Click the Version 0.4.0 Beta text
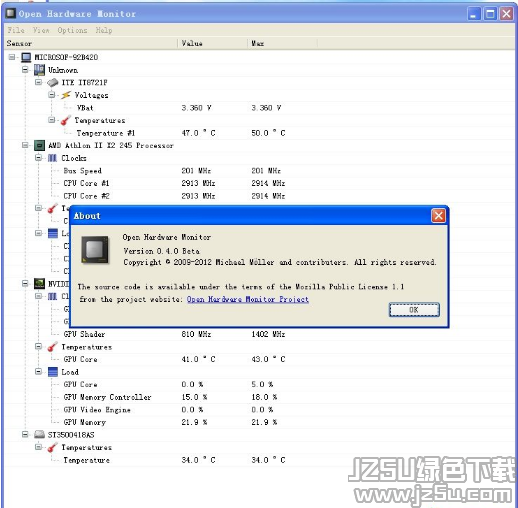 pyautogui.click(x=161, y=251)
